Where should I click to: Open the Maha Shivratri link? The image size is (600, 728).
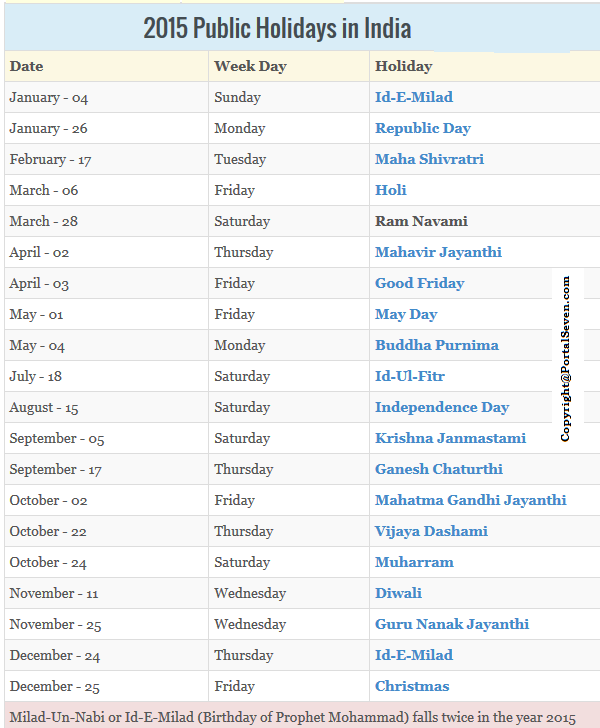[x=429, y=159]
